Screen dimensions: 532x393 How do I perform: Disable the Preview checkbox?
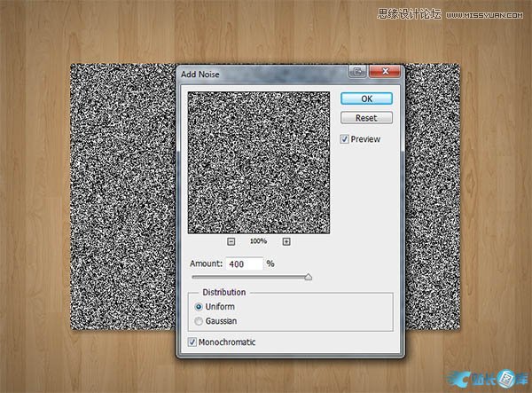345,139
